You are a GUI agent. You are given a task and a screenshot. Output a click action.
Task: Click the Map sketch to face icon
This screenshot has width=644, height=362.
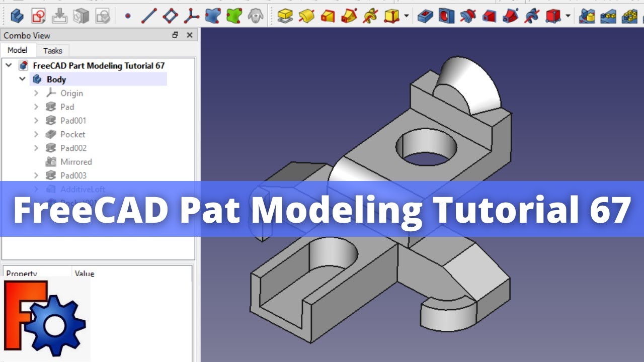click(81, 16)
